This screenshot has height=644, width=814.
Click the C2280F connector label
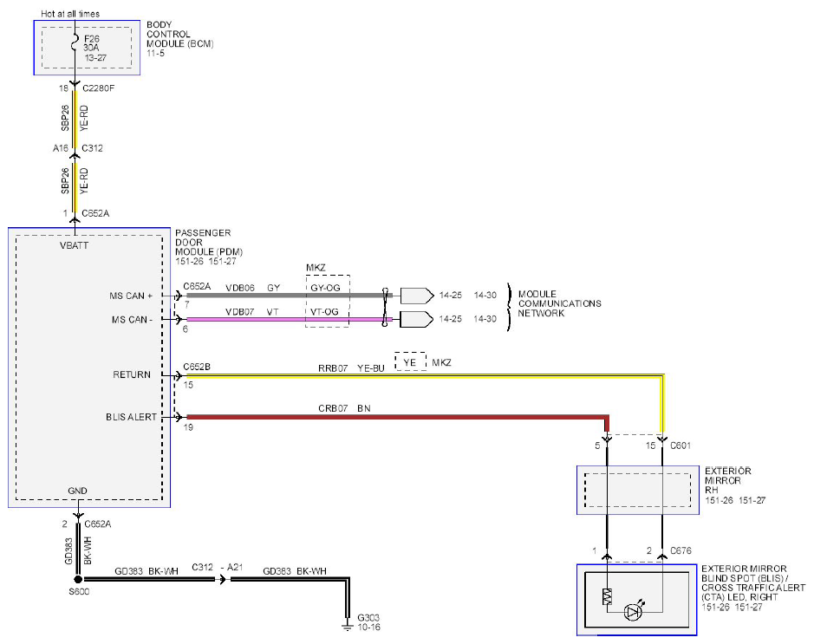[x=98, y=88]
